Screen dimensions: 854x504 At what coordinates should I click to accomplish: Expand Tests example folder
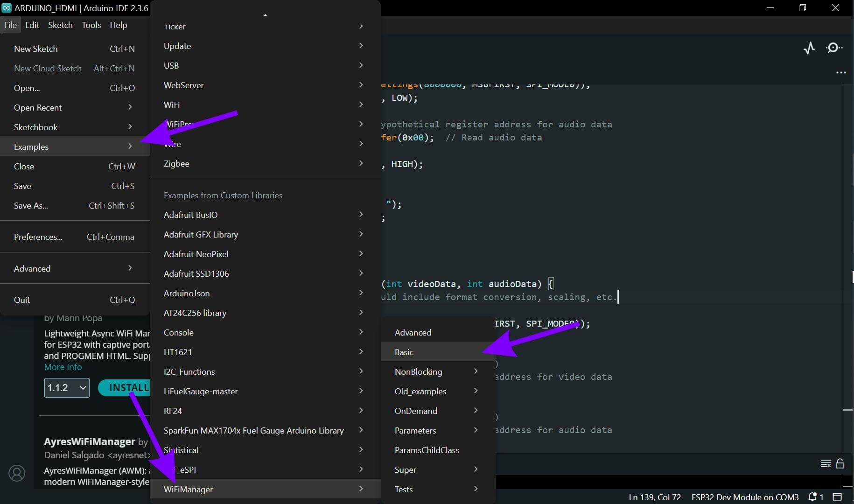click(438, 490)
